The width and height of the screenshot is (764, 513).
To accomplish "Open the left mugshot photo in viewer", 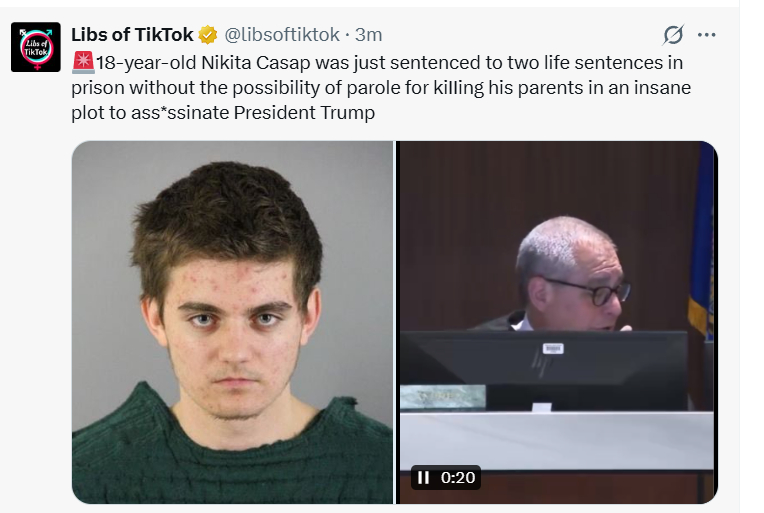I will 232,322.
